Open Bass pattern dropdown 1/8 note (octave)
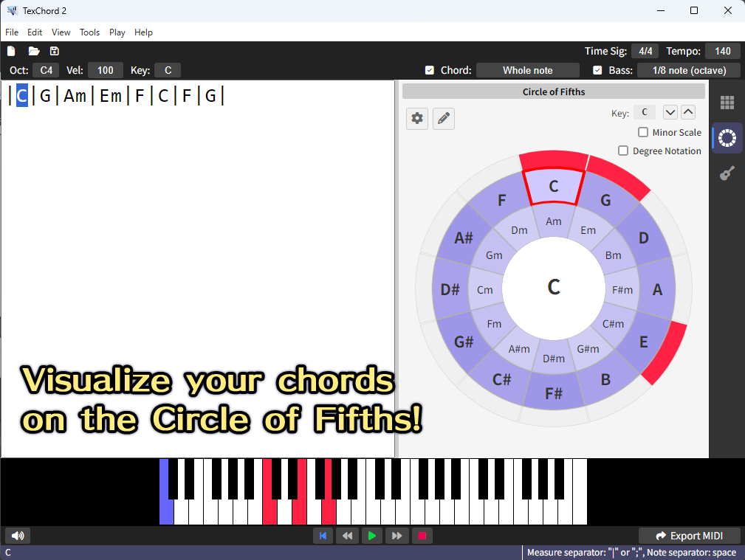This screenshot has width=745, height=560. coord(689,70)
